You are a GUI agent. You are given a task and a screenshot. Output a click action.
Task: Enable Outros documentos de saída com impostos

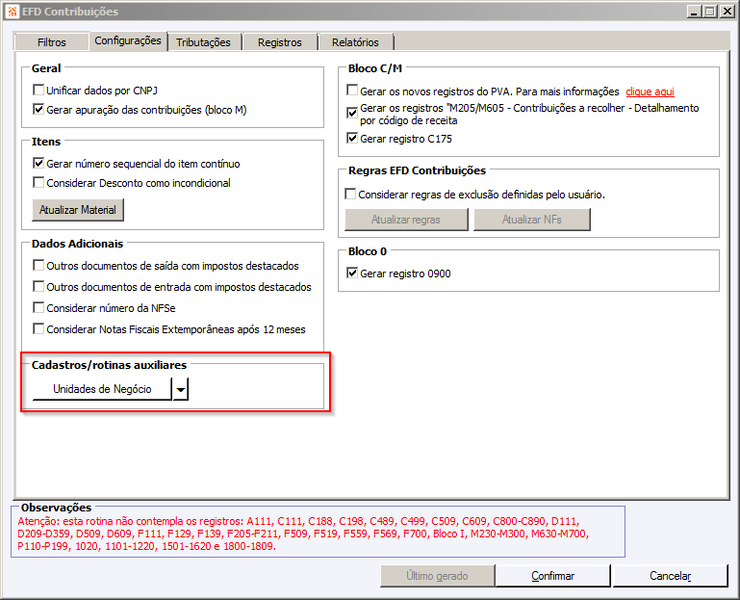(x=39, y=265)
